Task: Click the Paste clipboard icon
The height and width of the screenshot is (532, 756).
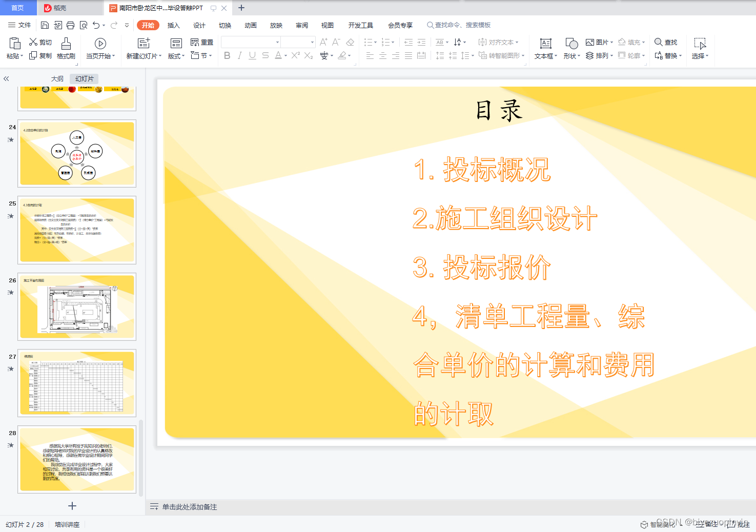Action: point(15,43)
